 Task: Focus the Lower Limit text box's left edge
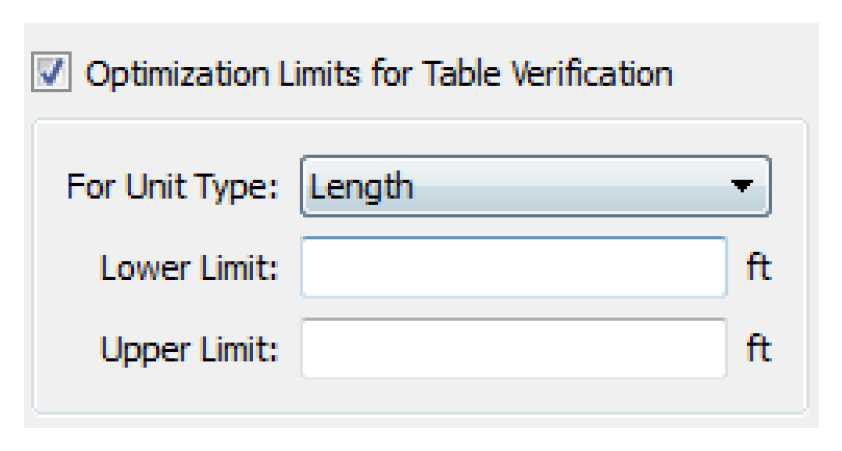coord(312,268)
